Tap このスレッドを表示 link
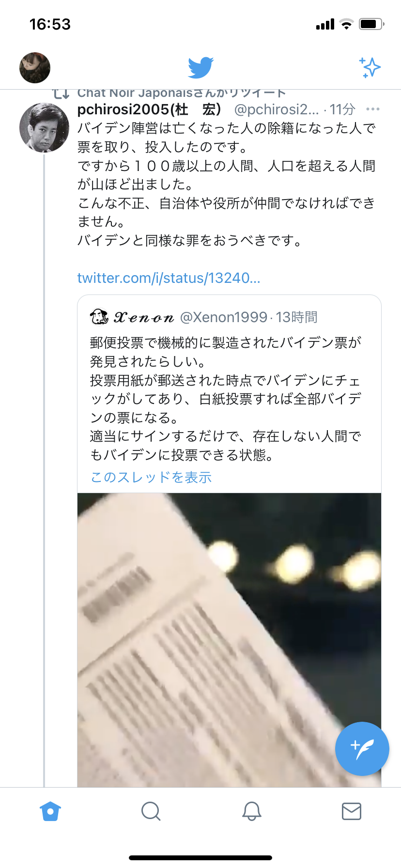The height and width of the screenshot is (868, 401). coord(151,477)
